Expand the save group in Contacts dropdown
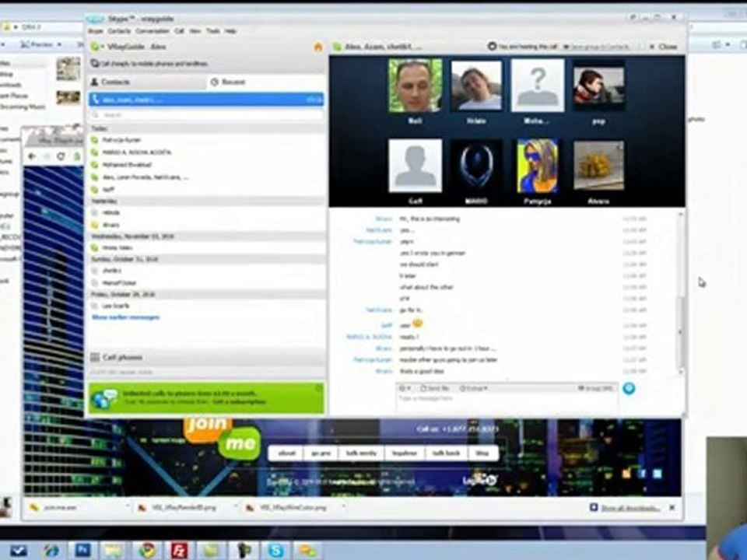 598,47
